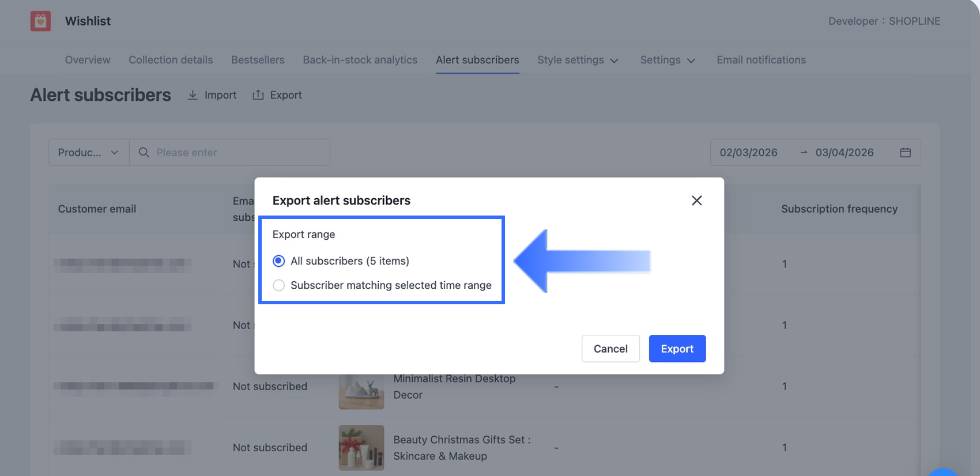Click the search magnifier icon
Screen dimensions: 980x476
144,153
